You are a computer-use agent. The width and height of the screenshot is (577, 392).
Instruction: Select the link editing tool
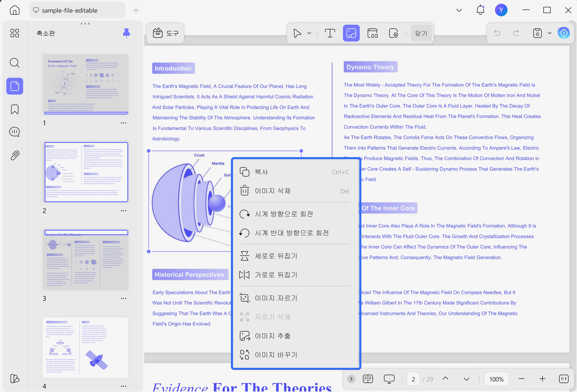pyautogui.click(x=372, y=33)
